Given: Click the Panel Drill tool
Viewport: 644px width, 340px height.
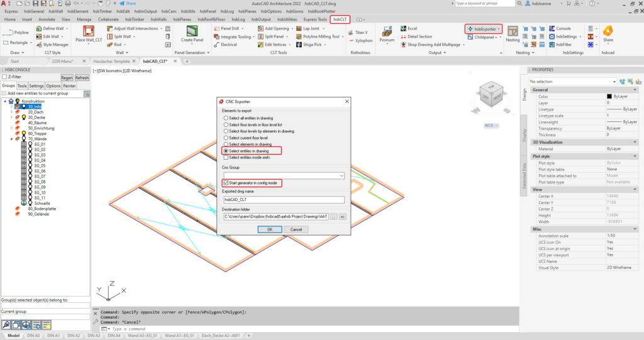Looking at the screenshot, I should pos(226,28).
